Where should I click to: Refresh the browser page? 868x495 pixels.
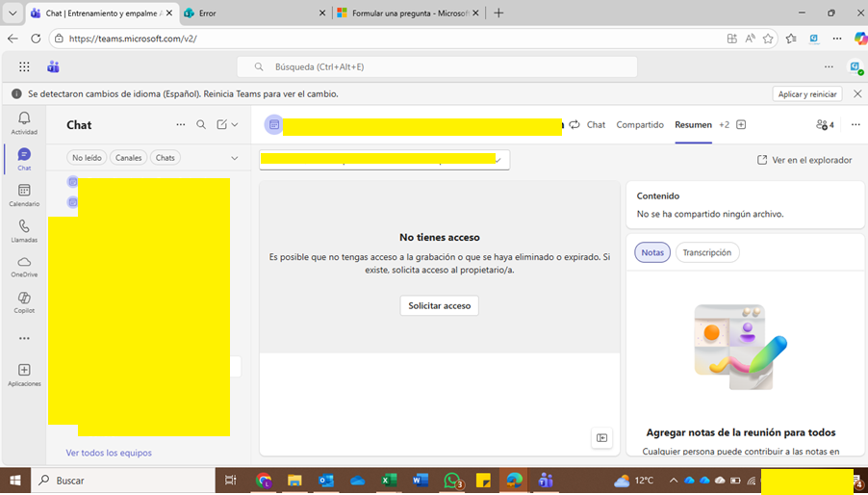[x=36, y=39]
